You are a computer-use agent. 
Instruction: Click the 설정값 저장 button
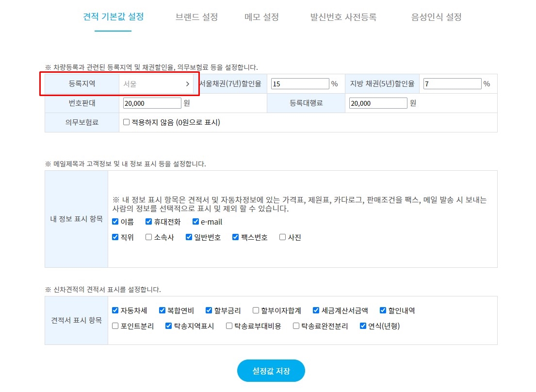(x=271, y=371)
